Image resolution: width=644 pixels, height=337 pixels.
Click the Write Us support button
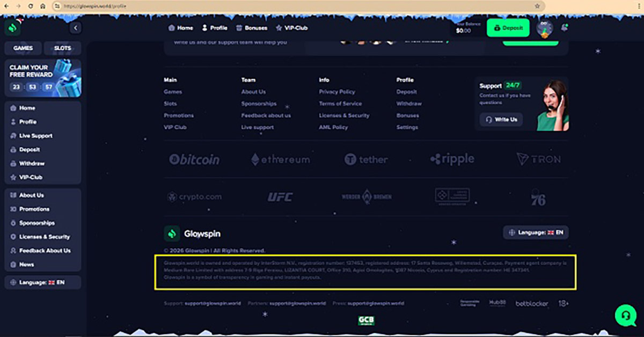click(x=501, y=120)
